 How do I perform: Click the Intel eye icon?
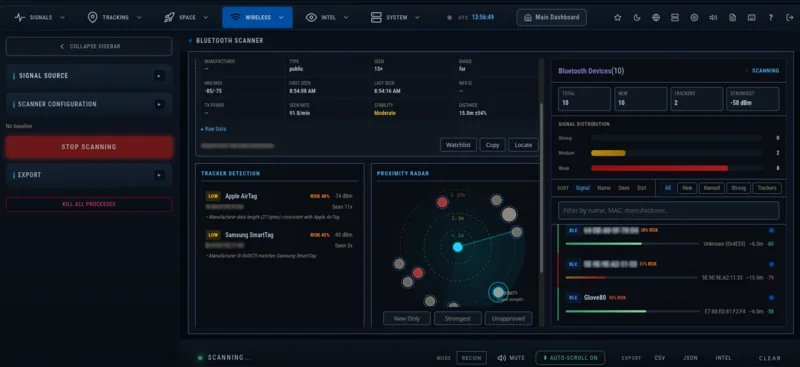pos(311,17)
